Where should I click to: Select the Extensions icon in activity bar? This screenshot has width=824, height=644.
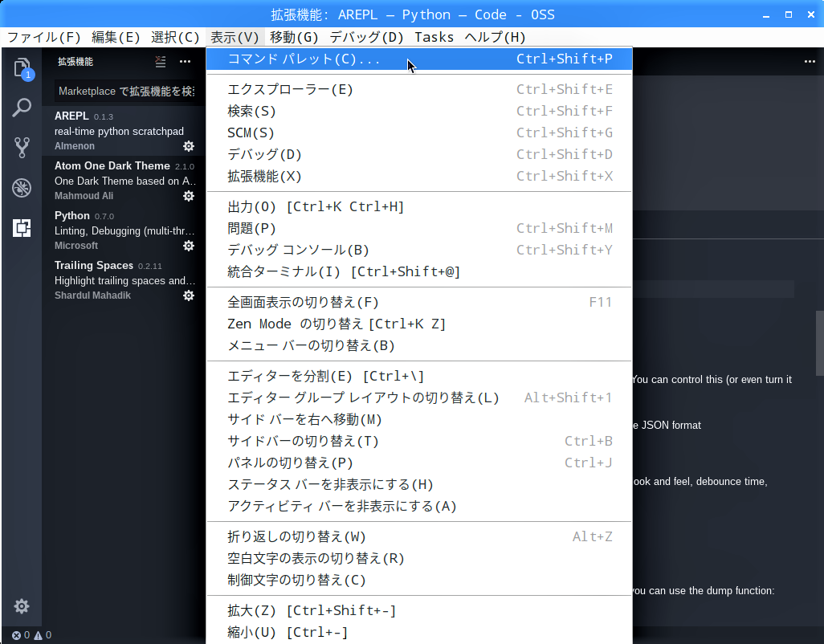tap(22, 228)
